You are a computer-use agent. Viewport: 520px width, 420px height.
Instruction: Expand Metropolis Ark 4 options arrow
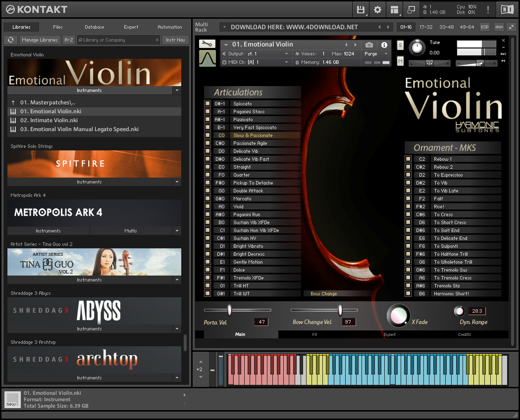click(x=177, y=231)
